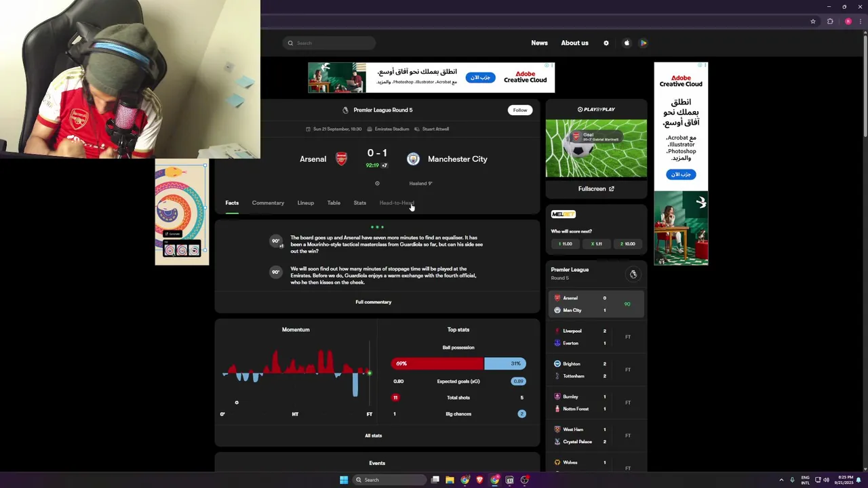Open File Explorer from the taskbar
The image size is (868, 488).
(450, 480)
